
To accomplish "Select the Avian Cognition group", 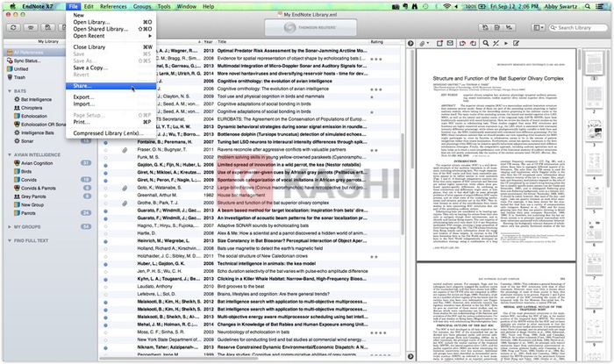I will (x=37, y=163).
